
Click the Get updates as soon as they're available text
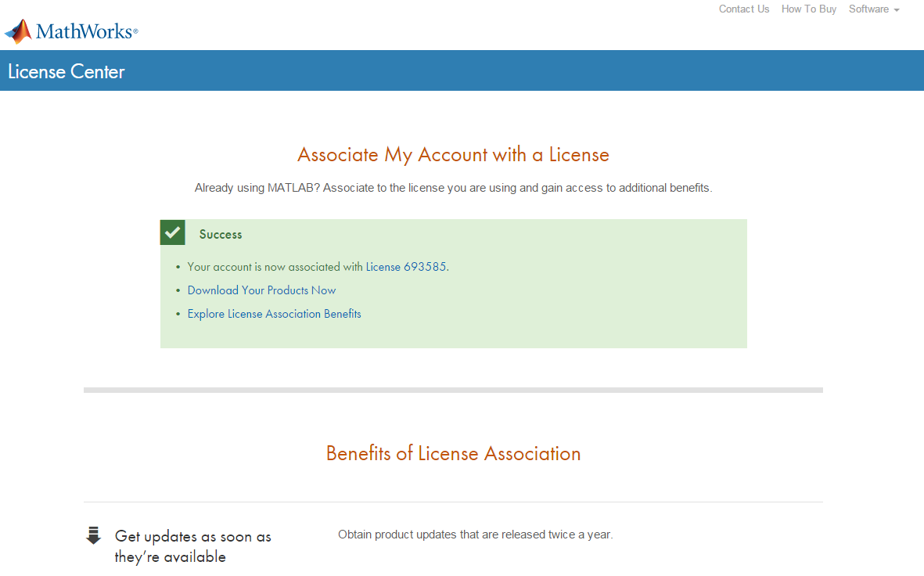coord(192,546)
